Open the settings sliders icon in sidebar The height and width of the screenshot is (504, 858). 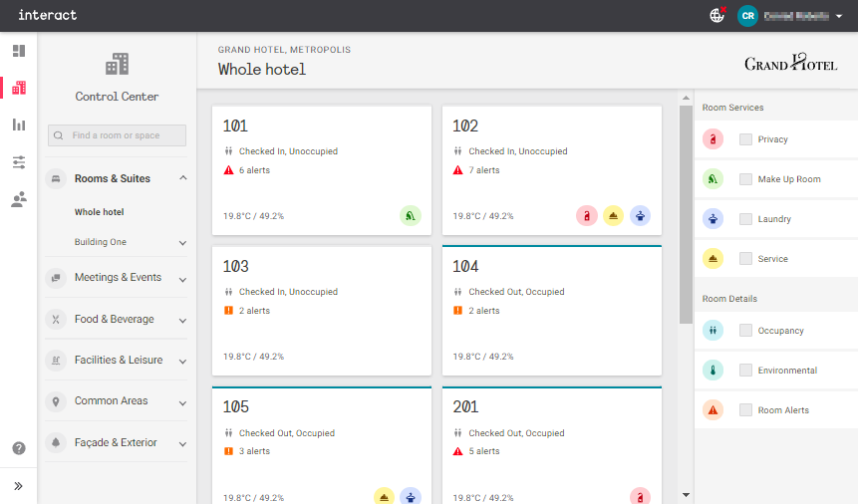[19, 162]
